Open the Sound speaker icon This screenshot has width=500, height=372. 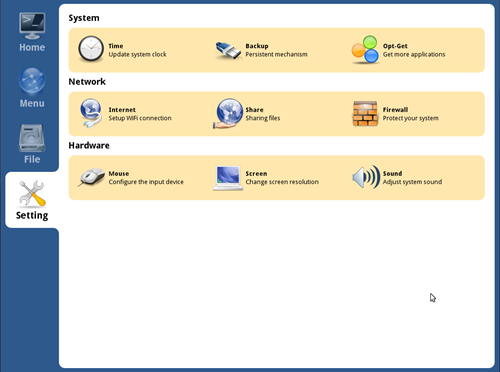click(366, 177)
